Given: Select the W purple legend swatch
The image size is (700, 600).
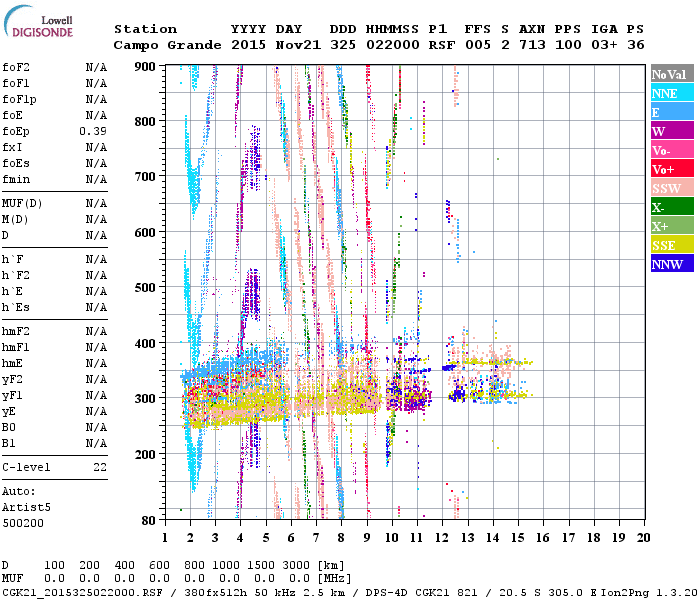Looking at the screenshot, I should click(672, 131).
